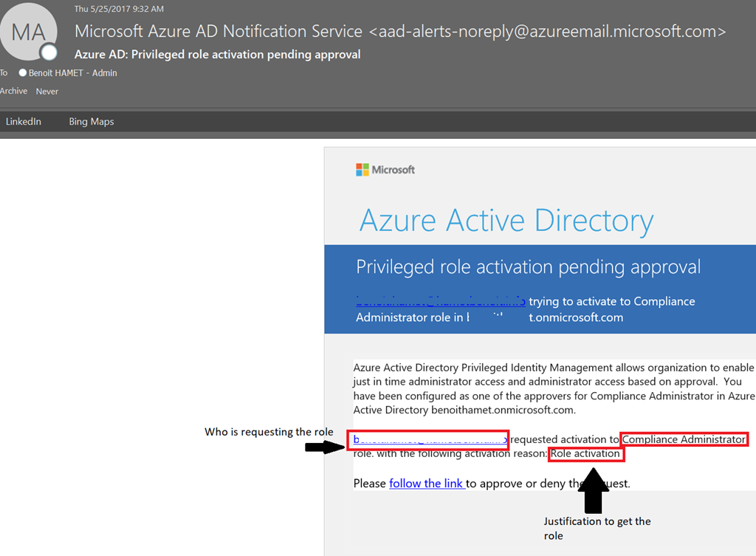Click the MA sender avatar
This screenshot has width=756, height=556.
30,32
